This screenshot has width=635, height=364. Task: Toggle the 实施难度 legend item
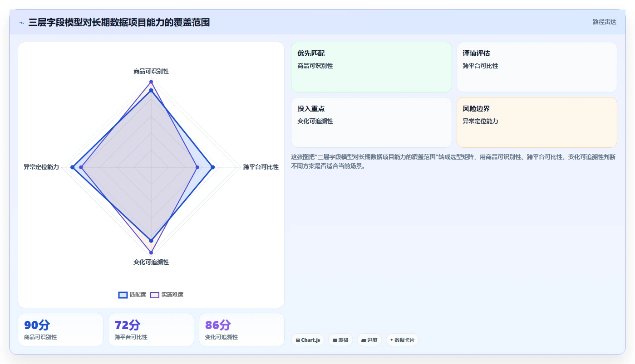click(x=167, y=295)
